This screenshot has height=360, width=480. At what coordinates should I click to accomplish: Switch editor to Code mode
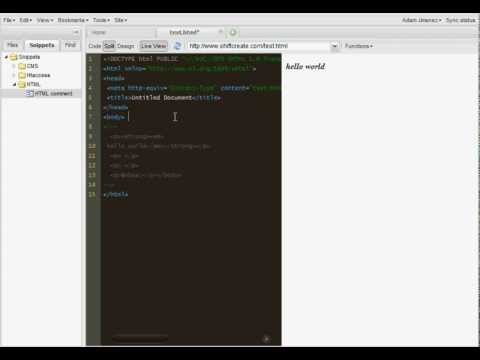(x=95, y=46)
